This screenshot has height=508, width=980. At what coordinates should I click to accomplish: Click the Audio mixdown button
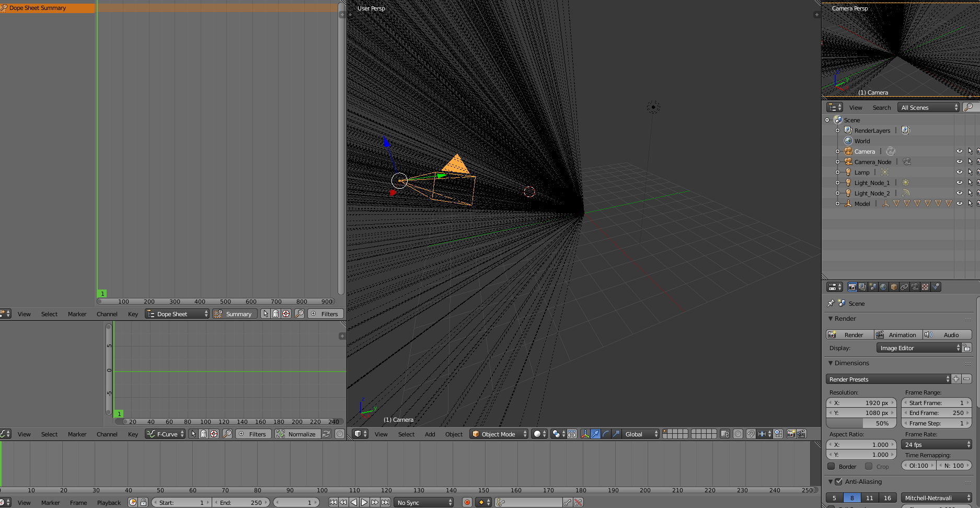[947, 334]
